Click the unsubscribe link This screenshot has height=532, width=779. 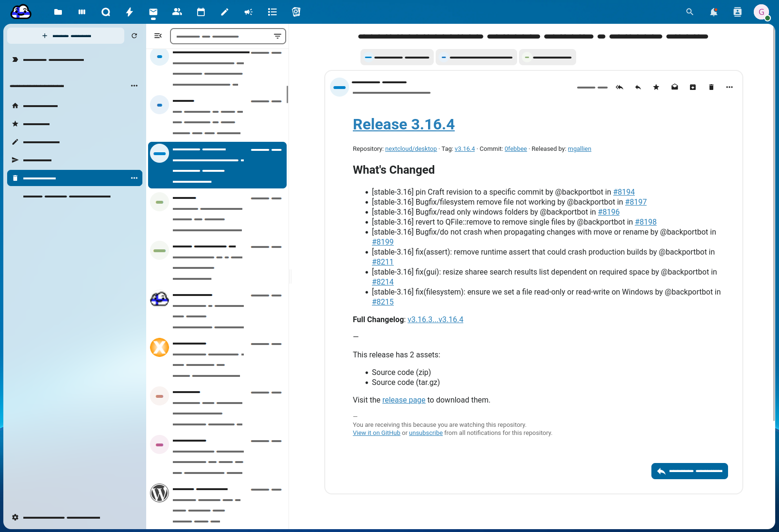[x=426, y=433]
